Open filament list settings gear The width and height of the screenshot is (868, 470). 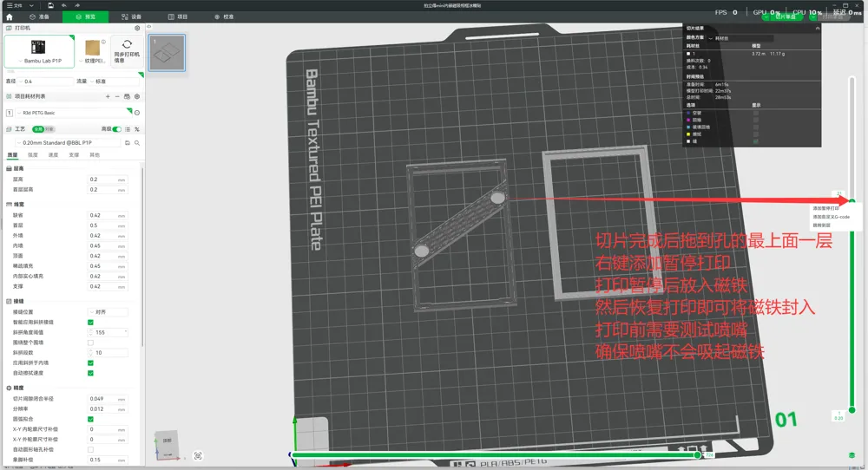pyautogui.click(x=137, y=96)
